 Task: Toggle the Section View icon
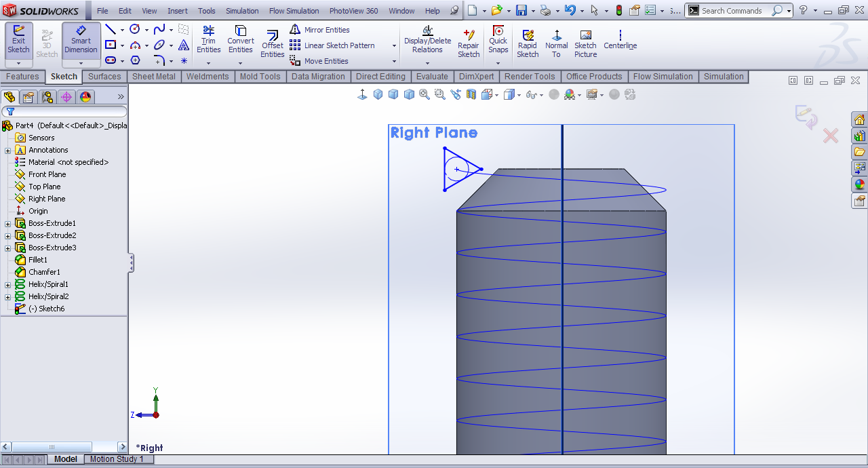(x=471, y=95)
